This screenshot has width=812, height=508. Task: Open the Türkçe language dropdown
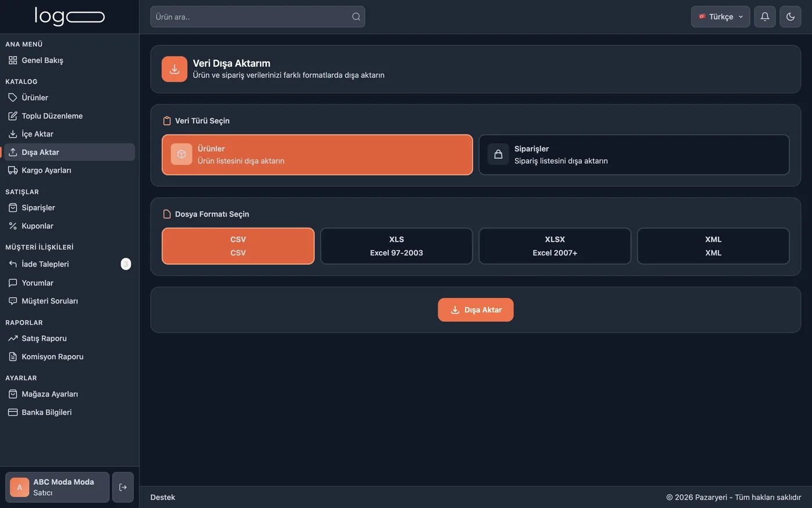tap(720, 17)
